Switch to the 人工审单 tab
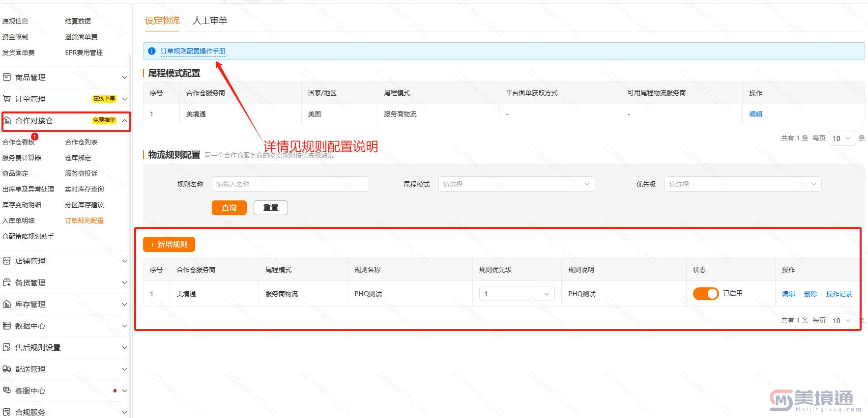The width and height of the screenshot is (868, 418). (x=210, y=20)
